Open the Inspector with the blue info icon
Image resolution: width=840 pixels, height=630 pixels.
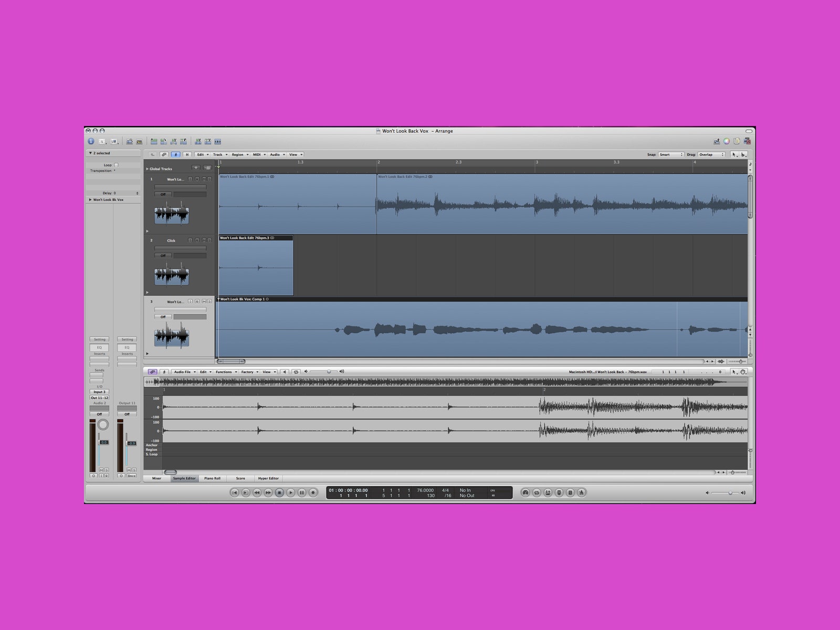click(90, 141)
